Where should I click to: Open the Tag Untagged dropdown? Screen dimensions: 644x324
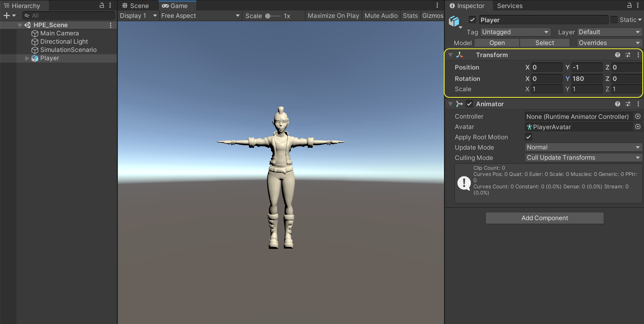[515, 32]
